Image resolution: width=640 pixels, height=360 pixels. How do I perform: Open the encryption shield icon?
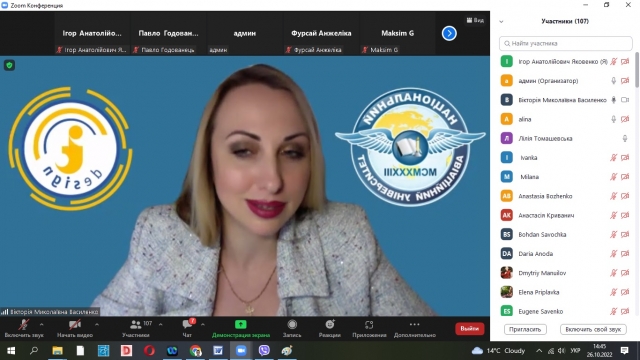pyautogui.click(x=9, y=65)
